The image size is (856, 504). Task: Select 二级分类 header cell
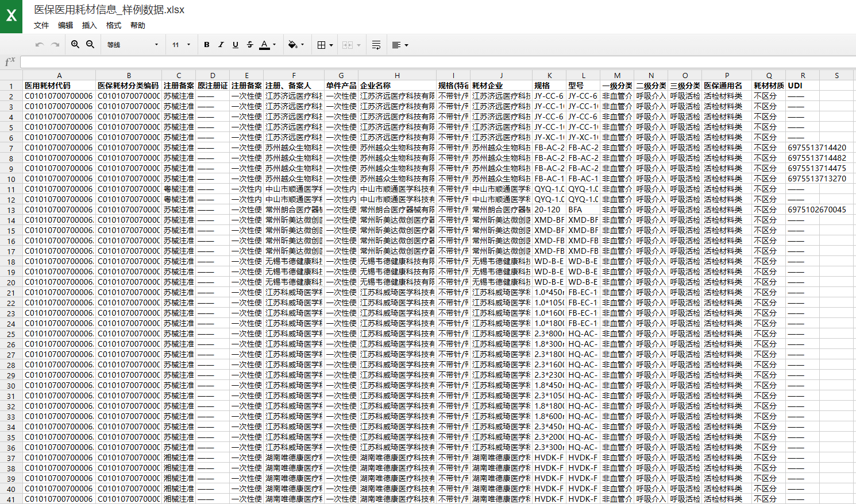tap(651, 86)
